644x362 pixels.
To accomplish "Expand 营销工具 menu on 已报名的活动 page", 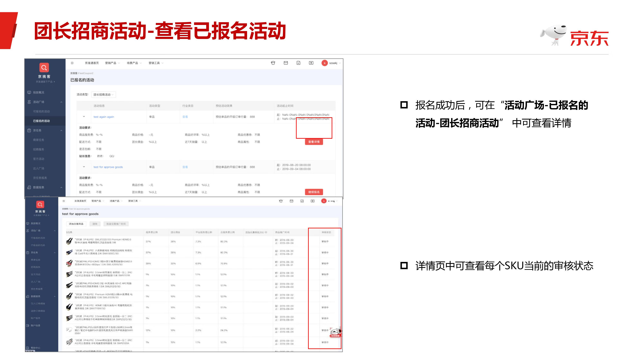I will click(x=156, y=63).
